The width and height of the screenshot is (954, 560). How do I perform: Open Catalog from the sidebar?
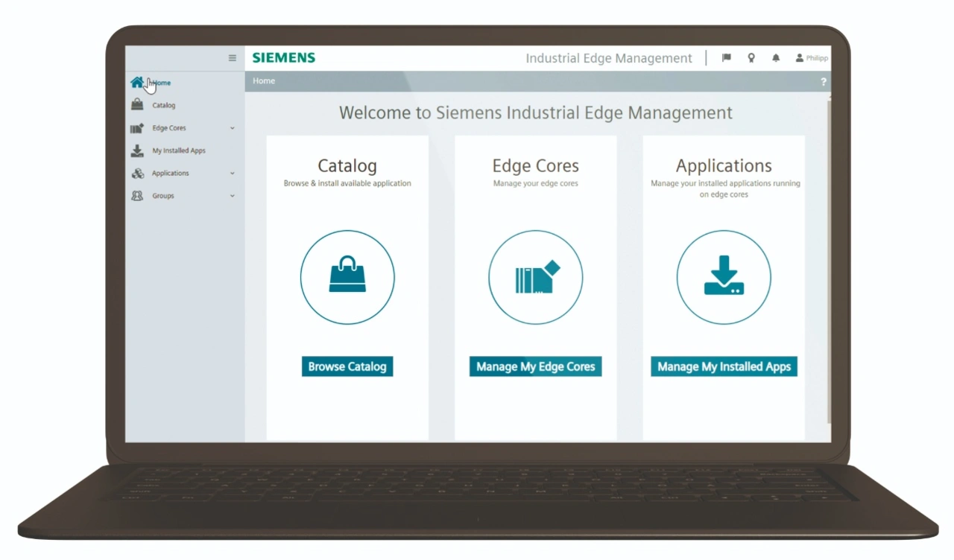(163, 106)
